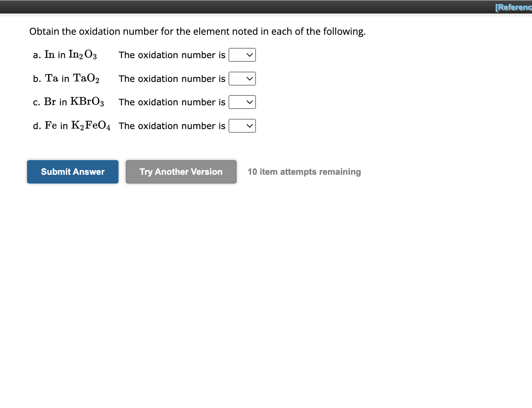
Task: Click the dark header bar at top
Action: pyautogui.click(x=219, y=7)
